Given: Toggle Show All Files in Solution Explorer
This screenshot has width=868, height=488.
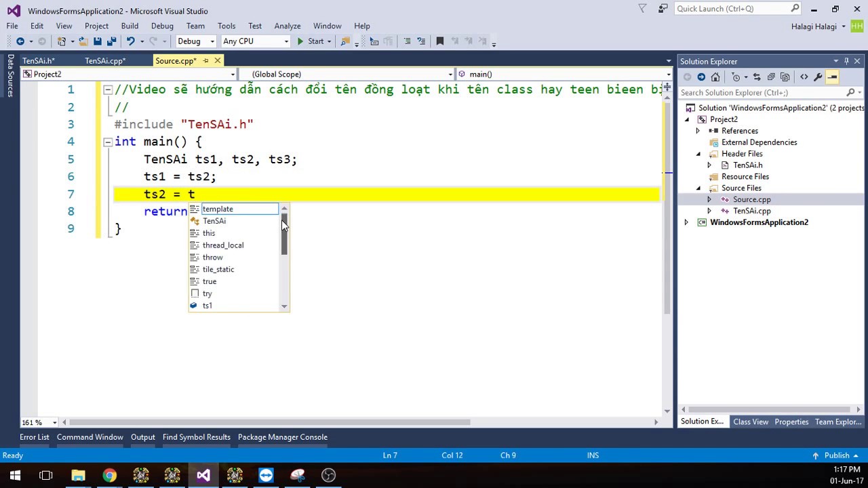Looking at the screenshot, I should click(x=785, y=77).
